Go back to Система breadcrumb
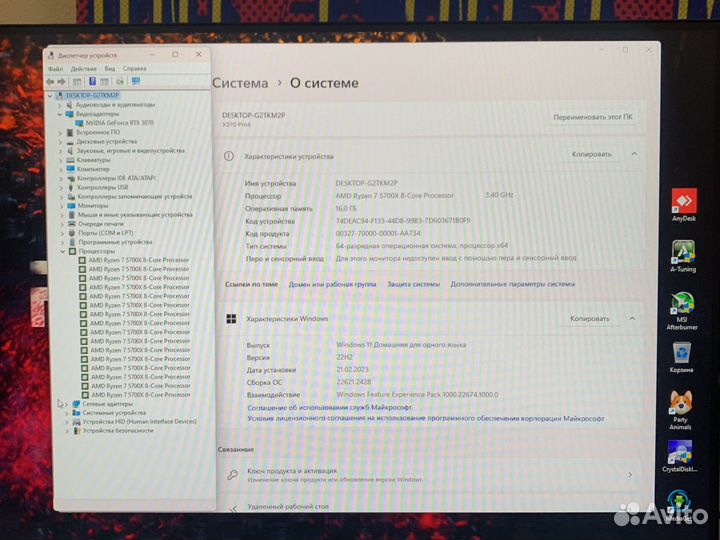This screenshot has height=540, width=720. [x=240, y=84]
